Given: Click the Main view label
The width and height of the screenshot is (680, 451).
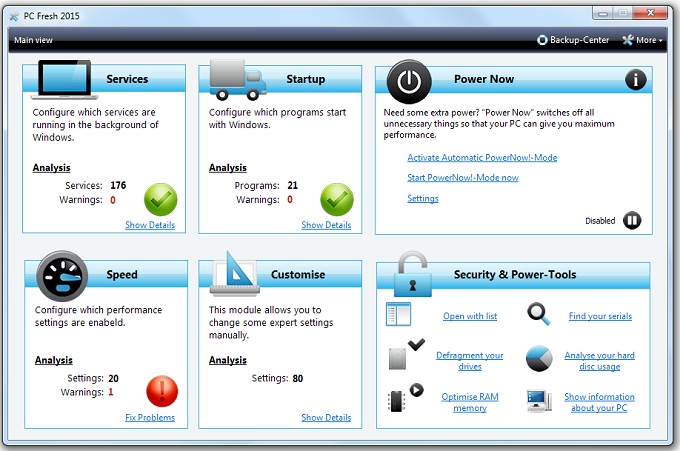Looking at the screenshot, I should point(33,40).
